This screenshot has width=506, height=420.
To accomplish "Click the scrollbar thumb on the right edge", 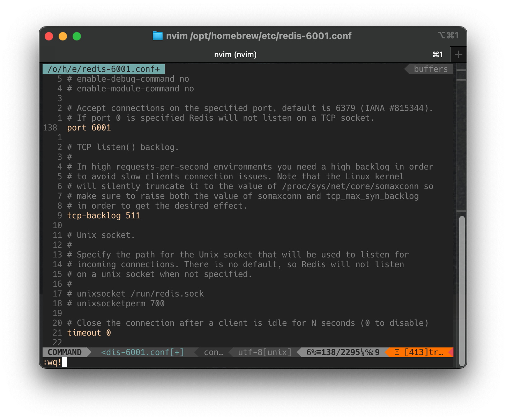I will (462, 290).
